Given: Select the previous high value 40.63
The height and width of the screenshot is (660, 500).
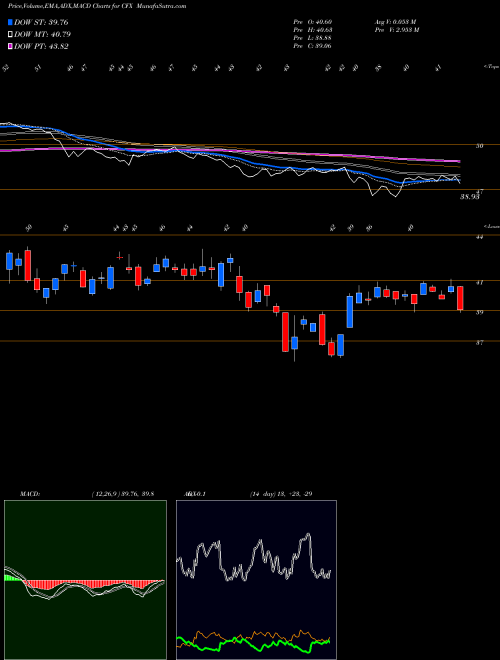Looking at the screenshot, I should [323, 29].
